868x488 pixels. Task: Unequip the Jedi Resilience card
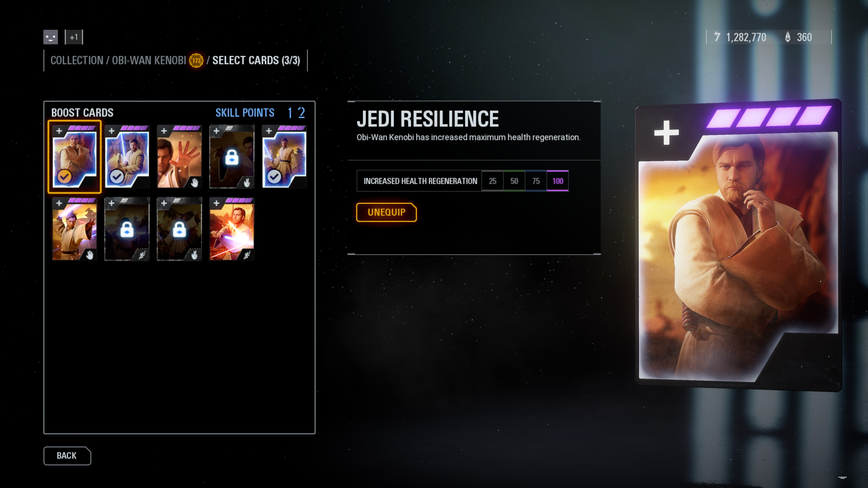tap(387, 212)
